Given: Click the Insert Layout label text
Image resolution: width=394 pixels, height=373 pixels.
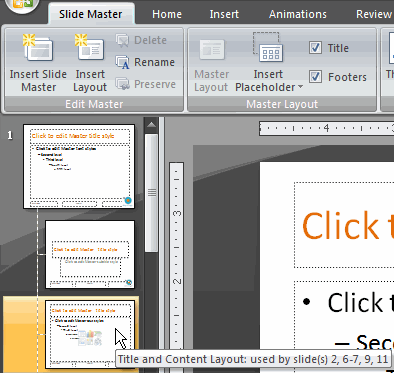Looking at the screenshot, I should 90,81.
